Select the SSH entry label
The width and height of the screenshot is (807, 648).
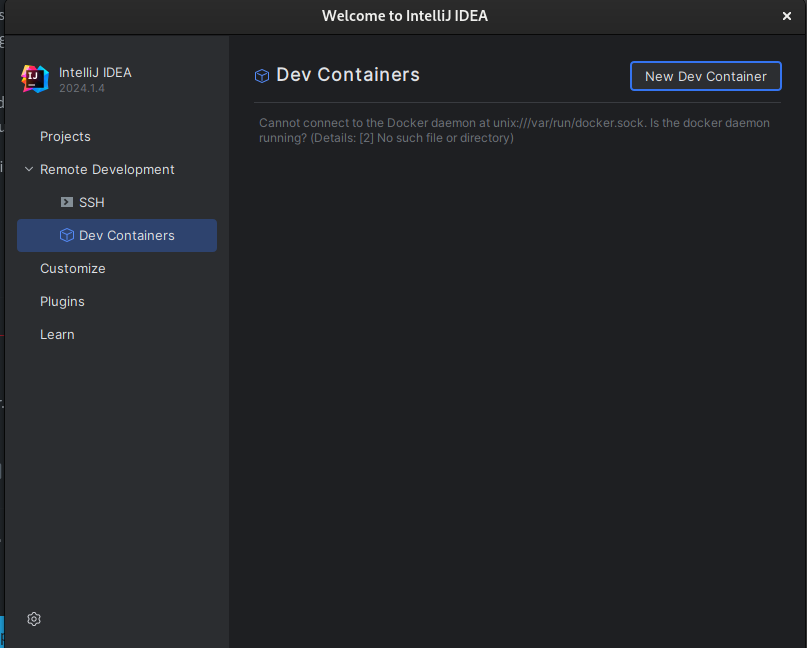coord(92,202)
